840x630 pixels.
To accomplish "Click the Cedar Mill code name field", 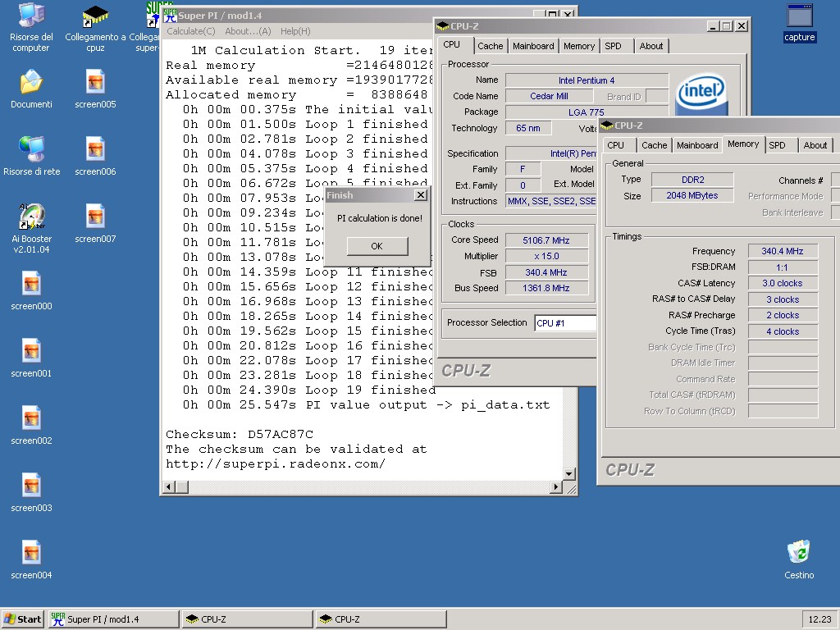I will coord(549,96).
